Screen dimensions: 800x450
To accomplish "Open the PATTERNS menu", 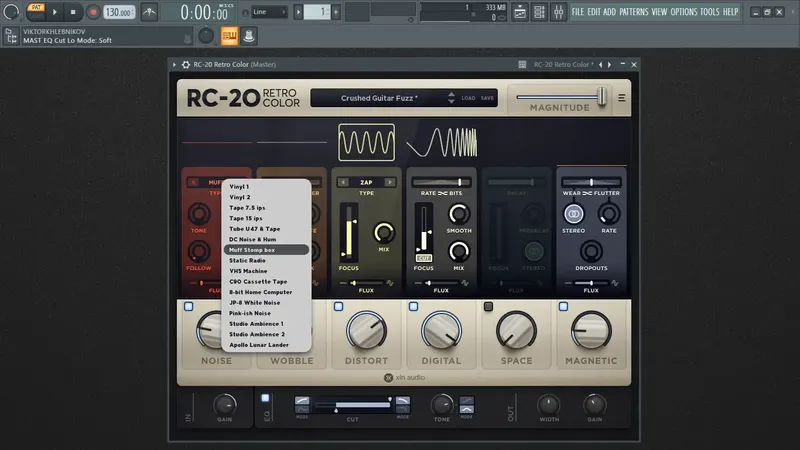I will click(634, 12).
